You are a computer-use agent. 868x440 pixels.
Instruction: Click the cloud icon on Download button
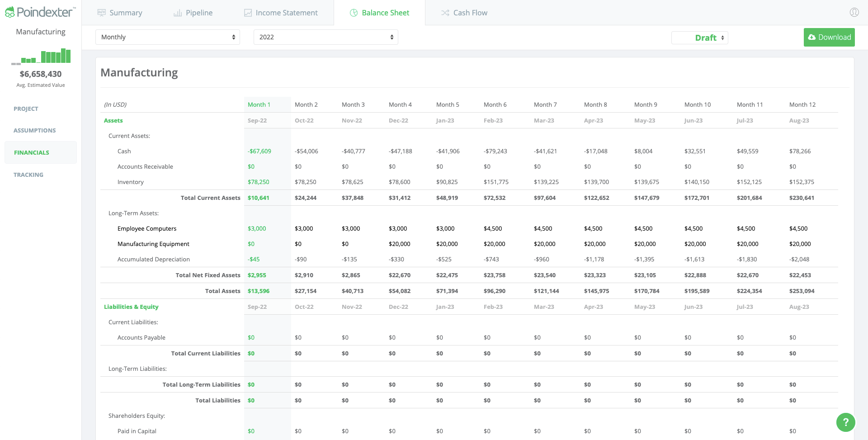tap(812, 37)
